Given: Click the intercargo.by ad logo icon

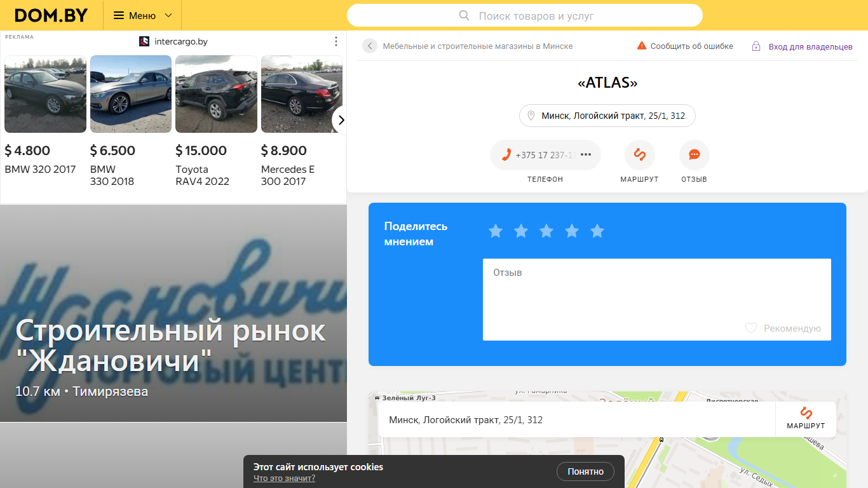Looking at the screenshot, I should 144,41.
